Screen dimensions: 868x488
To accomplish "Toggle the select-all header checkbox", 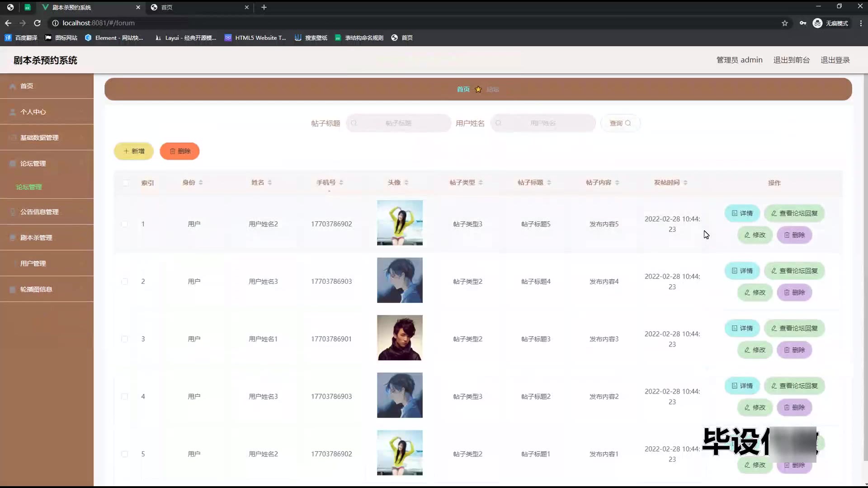I will click(126, 183).
